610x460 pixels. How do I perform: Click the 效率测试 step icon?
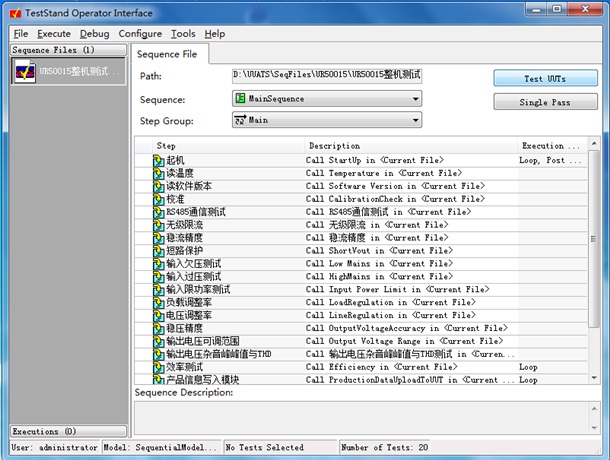pos(158,367)
